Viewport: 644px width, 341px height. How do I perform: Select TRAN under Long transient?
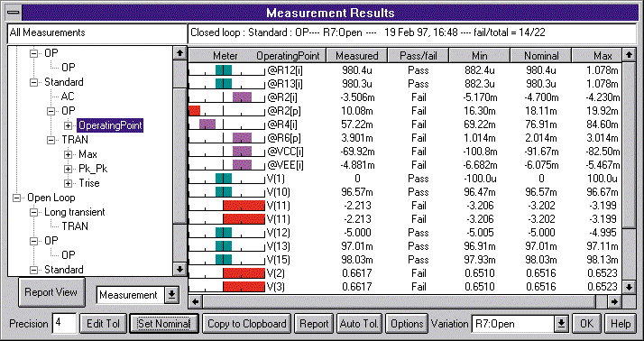75,226
